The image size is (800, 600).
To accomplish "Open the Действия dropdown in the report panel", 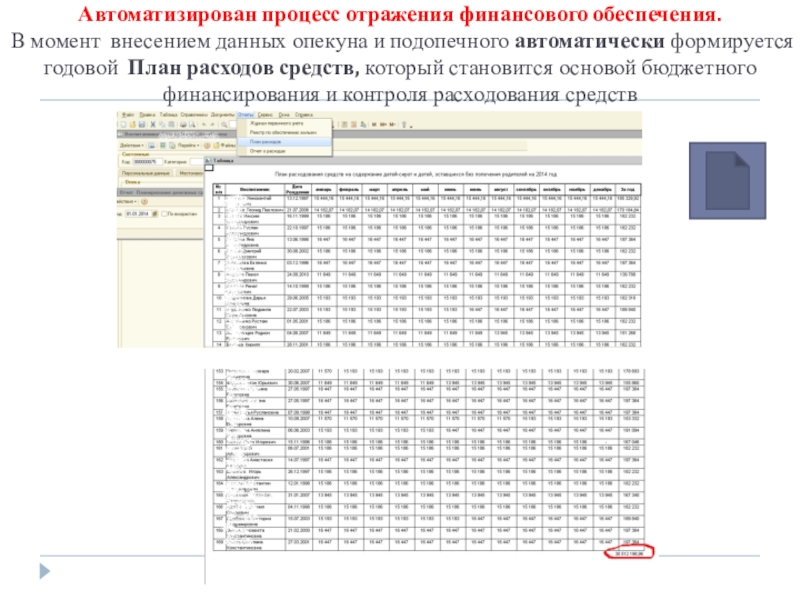I will coord(127,201).
